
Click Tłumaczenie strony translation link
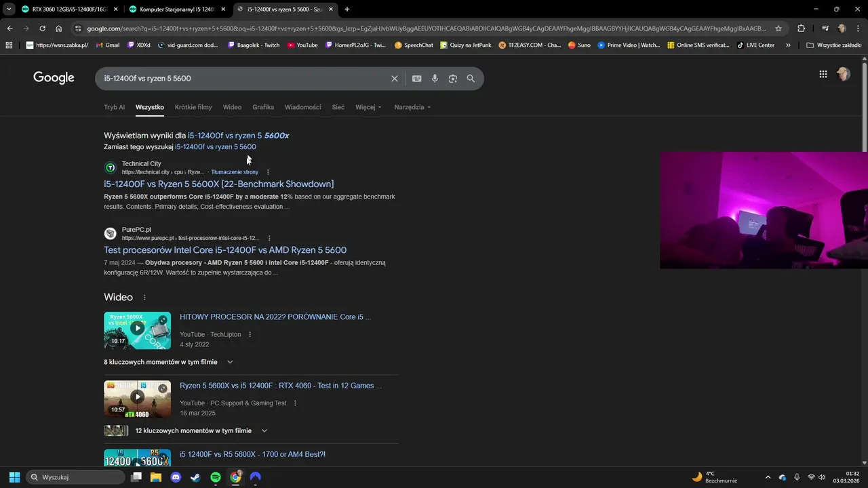pyautogui.click(x=235, y=172)
